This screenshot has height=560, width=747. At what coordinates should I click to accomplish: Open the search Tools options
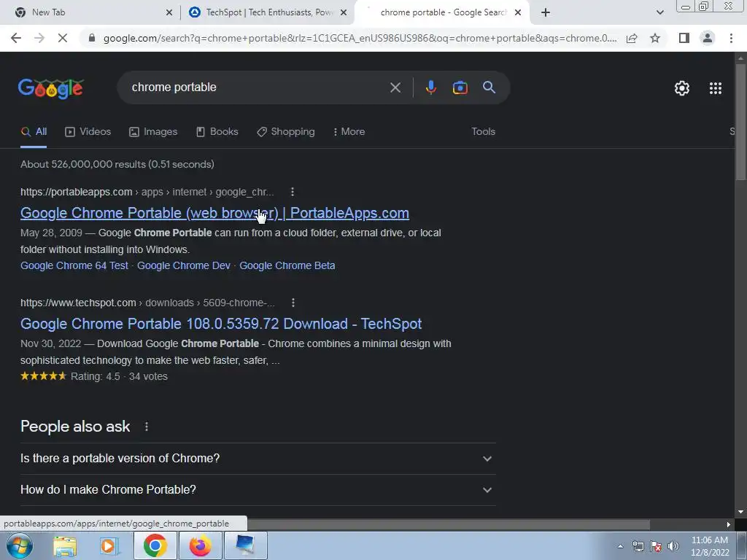coord(483,131)
